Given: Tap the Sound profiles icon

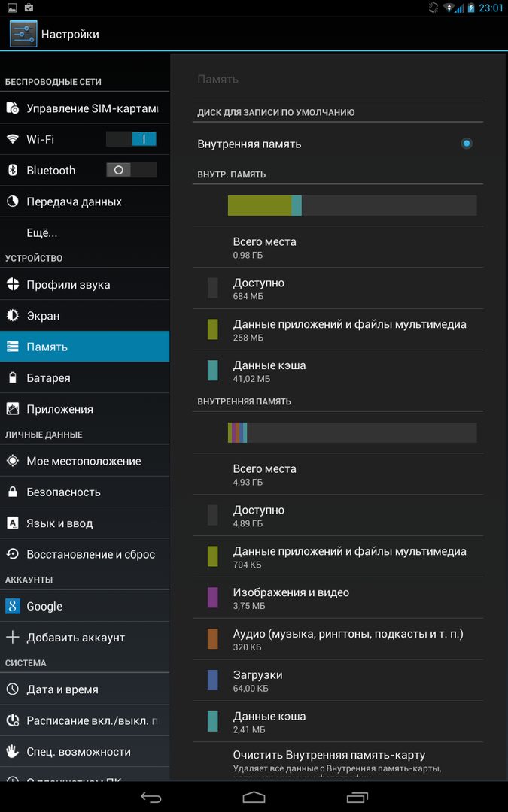Looking at the screenshot, I should click(x=13, y=285).
